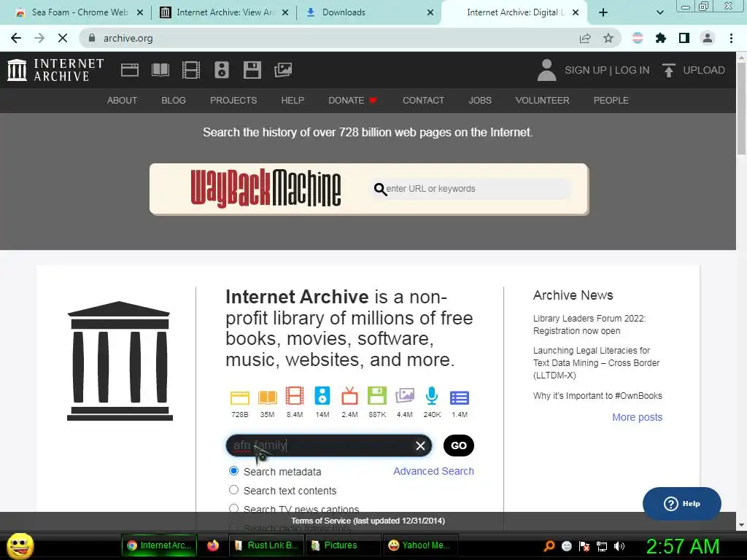Open a new tab with the plus button

603,12
